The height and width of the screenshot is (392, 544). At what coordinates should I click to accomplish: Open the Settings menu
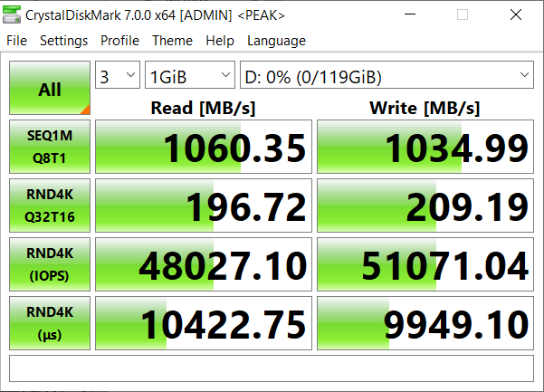63,41
